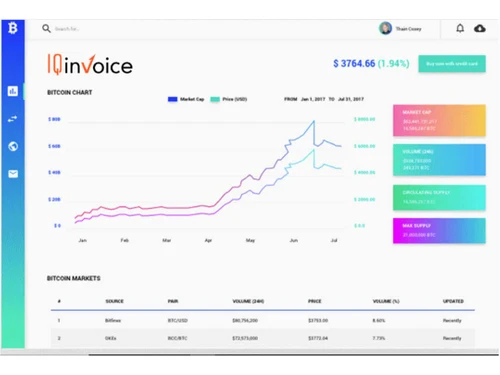The width and height of the screenshot is (500, 375).
Task: Click the May label on chart axis
Action: click(x=250, y=240)
